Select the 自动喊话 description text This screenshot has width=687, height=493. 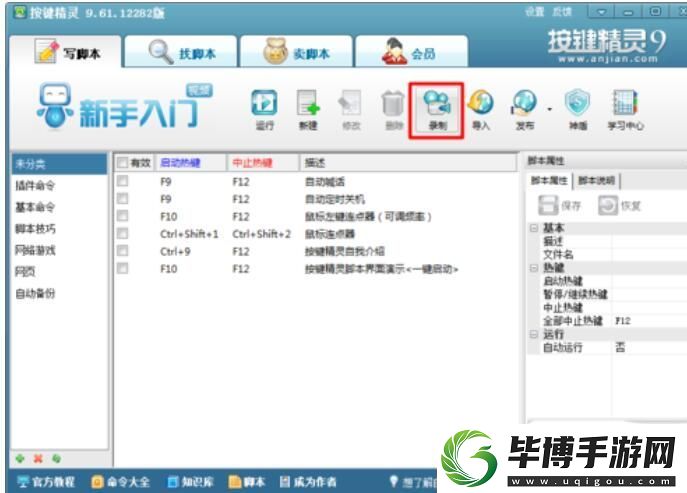(325, 181)
